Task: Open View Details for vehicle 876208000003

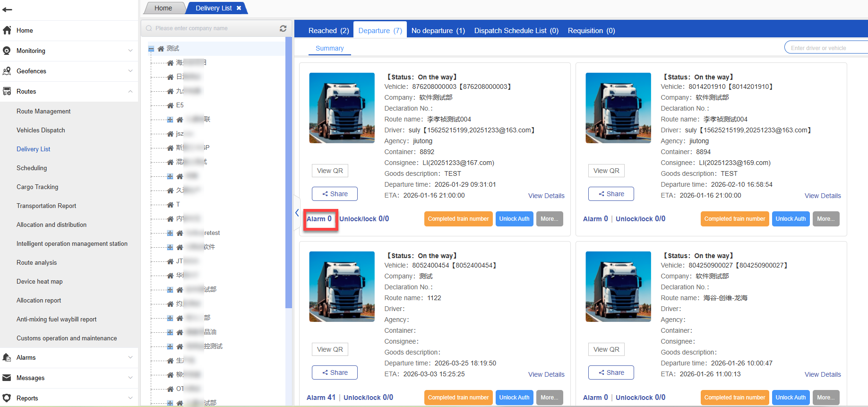Action: click(x=546, y=196)
